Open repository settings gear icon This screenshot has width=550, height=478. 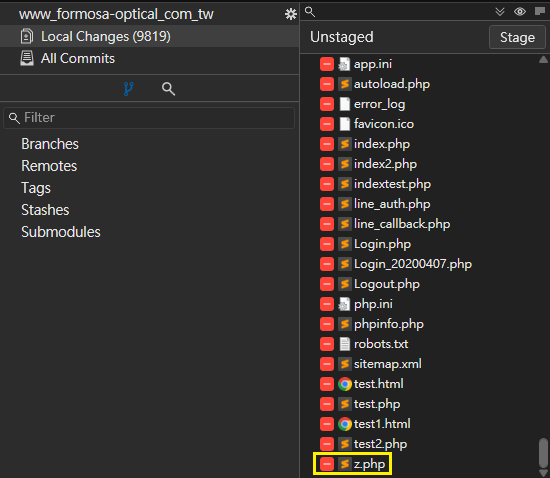click(x=290, y=14)
